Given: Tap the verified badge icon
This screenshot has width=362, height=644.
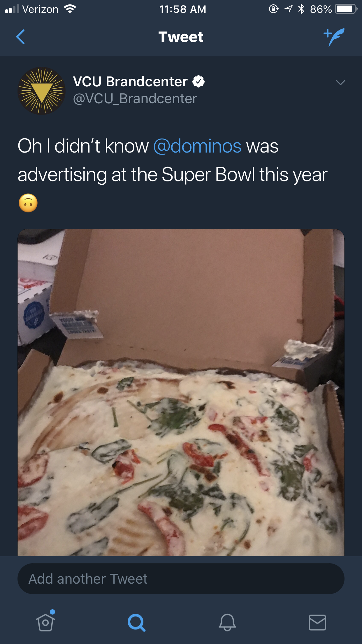Looking at the screenshot, I should [x=198, y=81].
